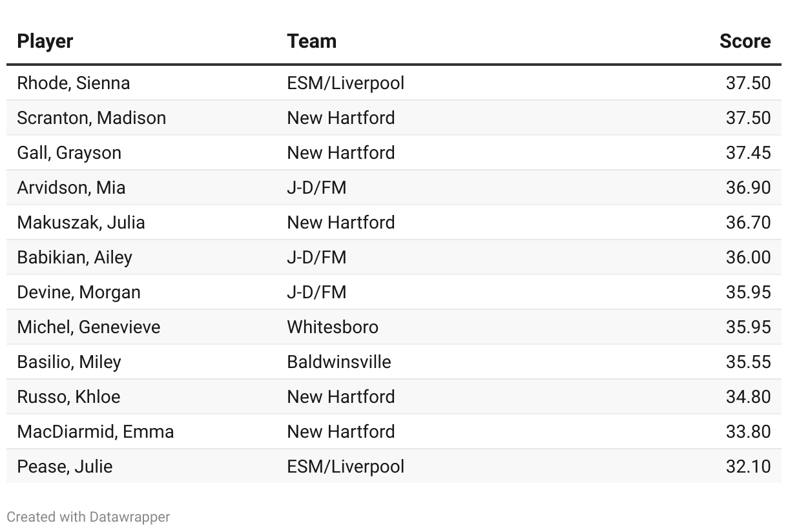The image size is (788, 532).
Task: Select the Rhode, Sienna player cell
Action: point(73,83)
